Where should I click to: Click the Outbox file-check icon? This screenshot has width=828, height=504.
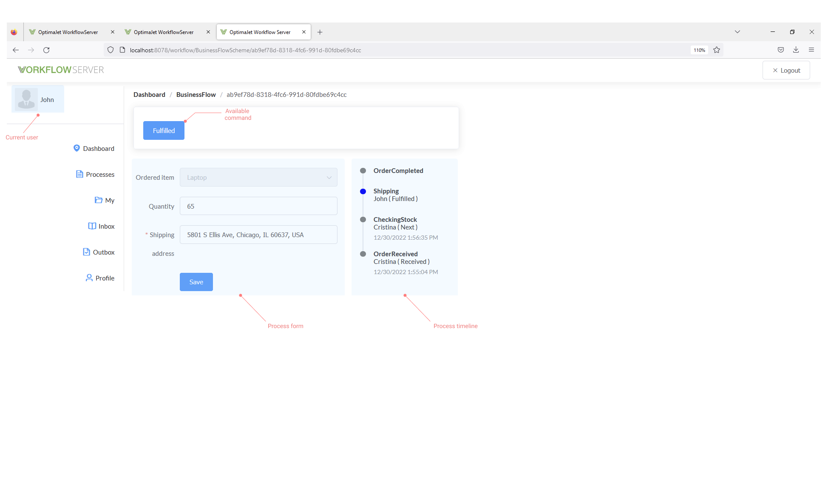coord(86,252)
